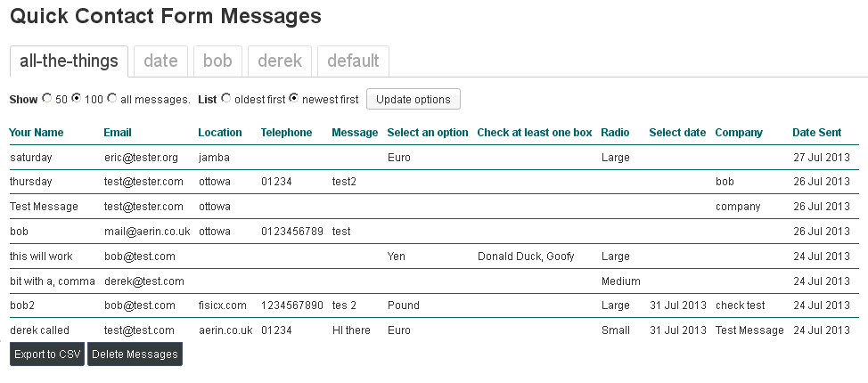The image size is (868, 383).
Task: Select the default tab
Action: [353, 61]
